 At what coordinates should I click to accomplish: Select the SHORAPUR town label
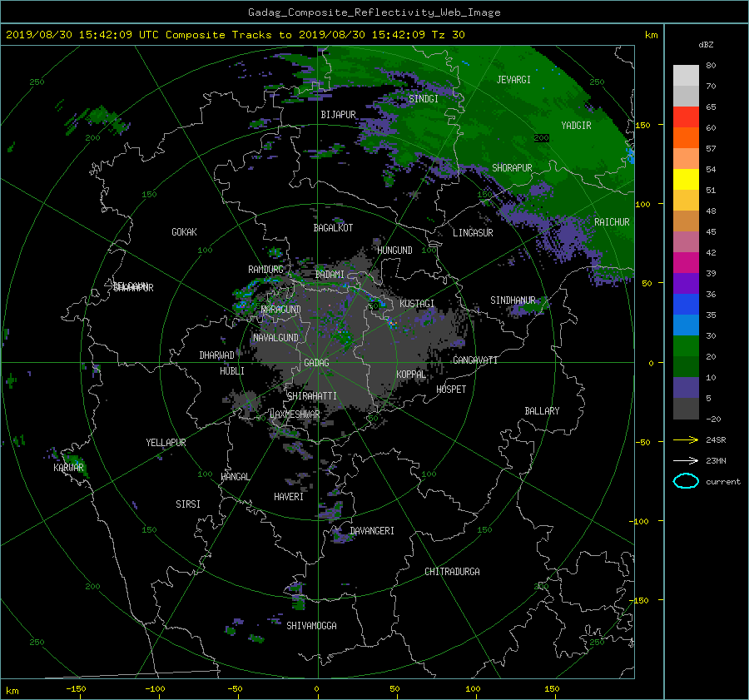512,168
